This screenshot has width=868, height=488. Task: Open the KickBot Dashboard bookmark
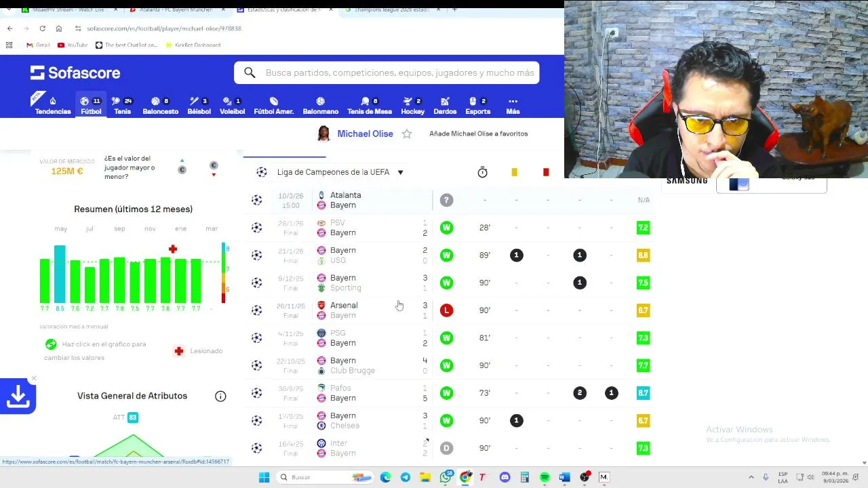(193, 45)
